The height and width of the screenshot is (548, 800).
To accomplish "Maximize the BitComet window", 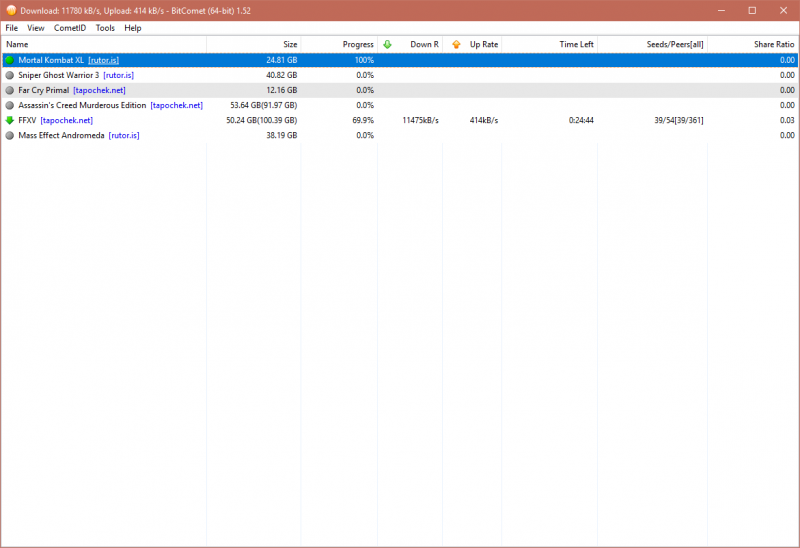I will [x=752, y=10].
